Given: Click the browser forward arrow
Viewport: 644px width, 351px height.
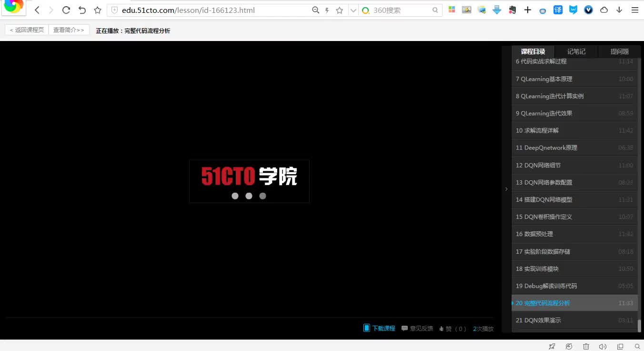Looking at the screenshot, I should click(51, 10).
